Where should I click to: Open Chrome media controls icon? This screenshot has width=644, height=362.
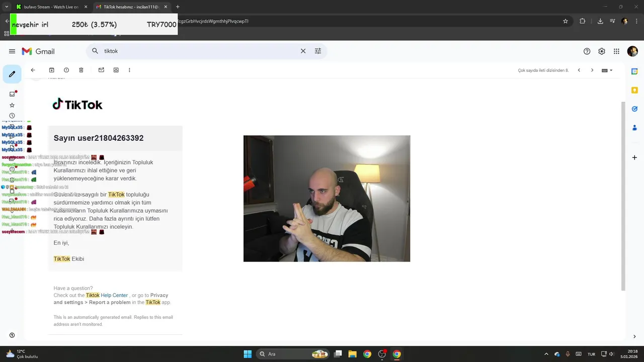tap(612, 21)
